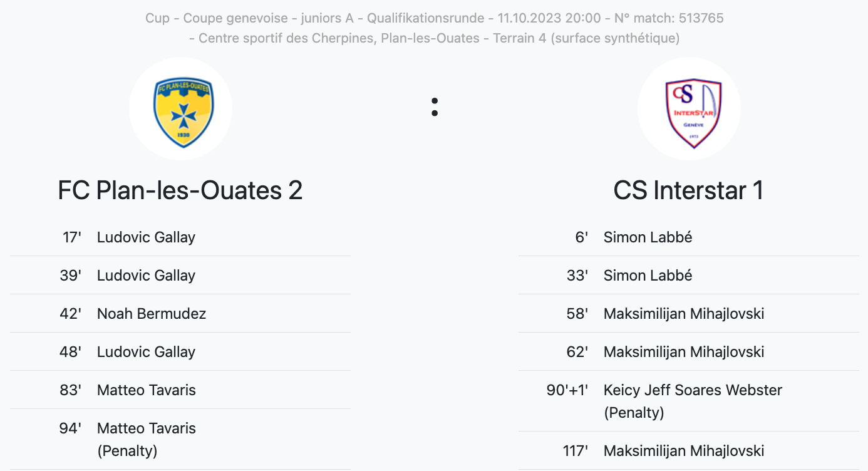Viewport: 868px width, 471px height.
Task: Click Simon Labbé's 6' goal entry
Action: click(x=648, y=237)
